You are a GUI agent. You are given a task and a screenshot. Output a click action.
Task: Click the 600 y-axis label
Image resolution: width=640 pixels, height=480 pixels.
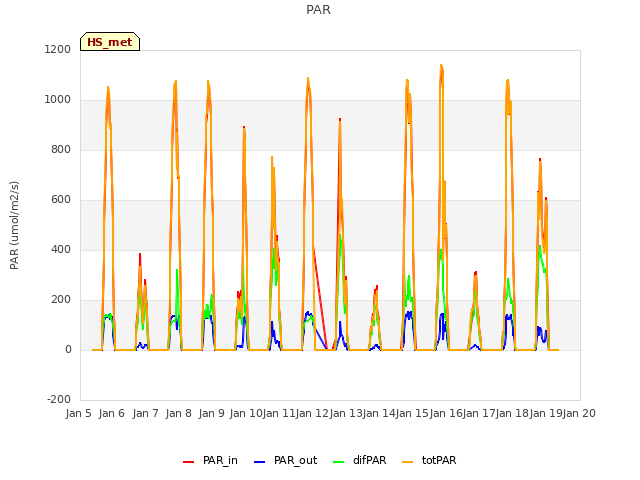click(61, 200)
